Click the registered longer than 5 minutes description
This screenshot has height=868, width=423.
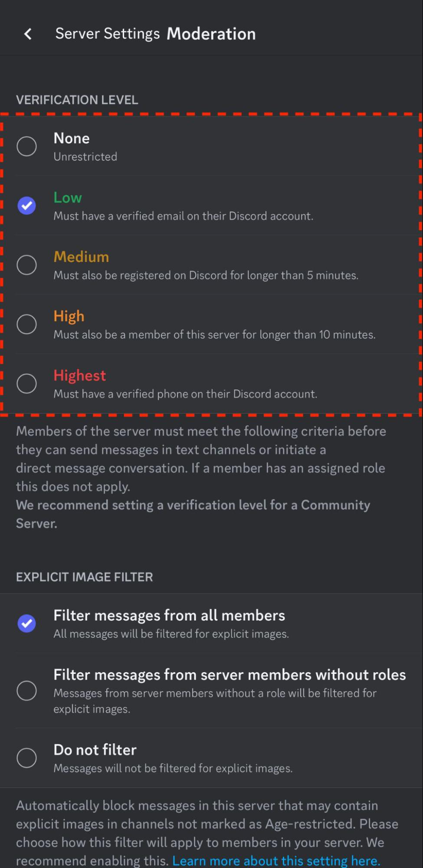click(x=206, y=275)
